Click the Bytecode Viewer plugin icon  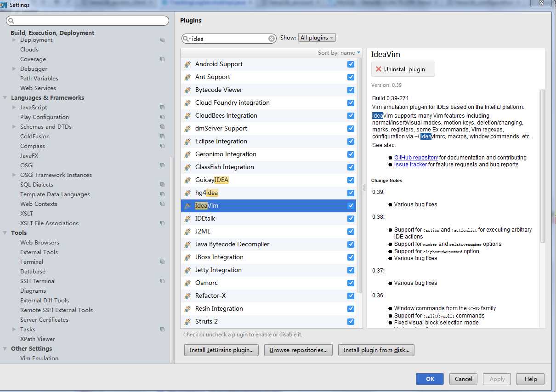187,90
